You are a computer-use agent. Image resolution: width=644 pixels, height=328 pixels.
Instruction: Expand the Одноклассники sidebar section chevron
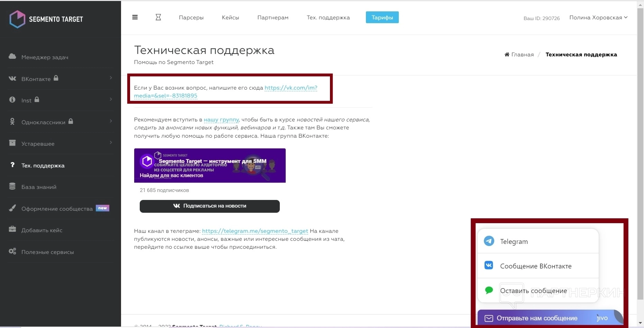[111, 121]
